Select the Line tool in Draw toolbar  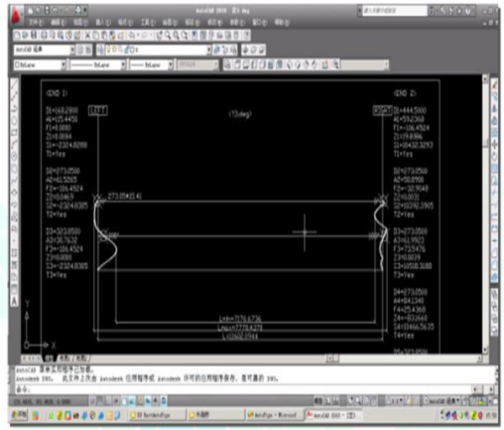pos(14,84)
